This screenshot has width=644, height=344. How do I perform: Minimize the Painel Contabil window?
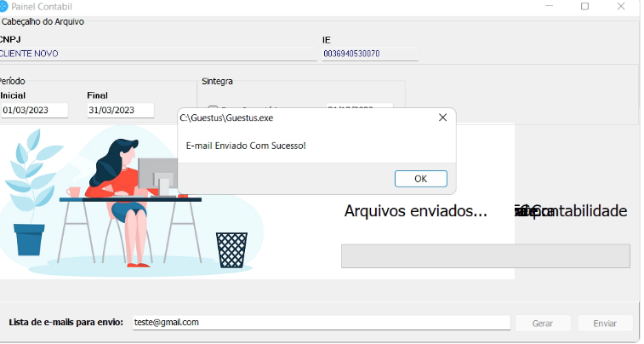point(546,6)
